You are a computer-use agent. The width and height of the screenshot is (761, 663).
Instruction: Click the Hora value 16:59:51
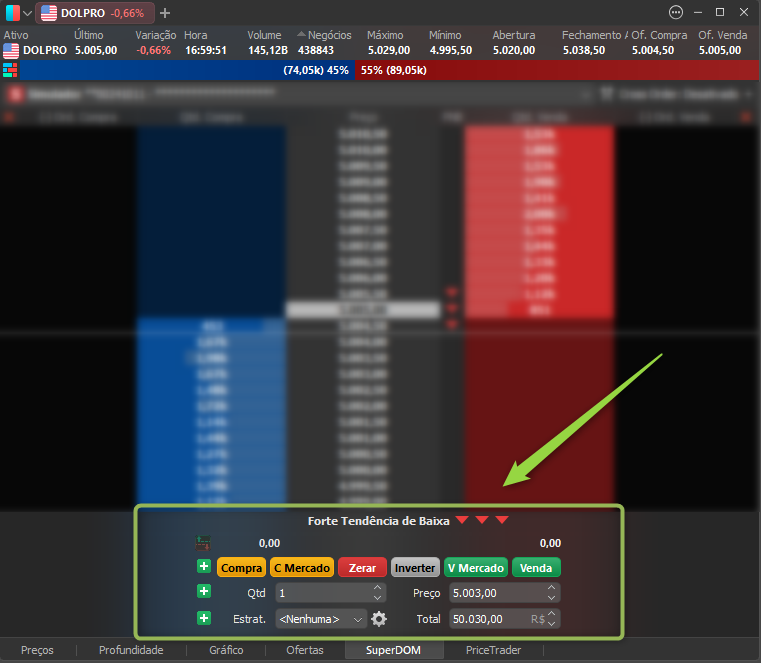coord(206,50)
